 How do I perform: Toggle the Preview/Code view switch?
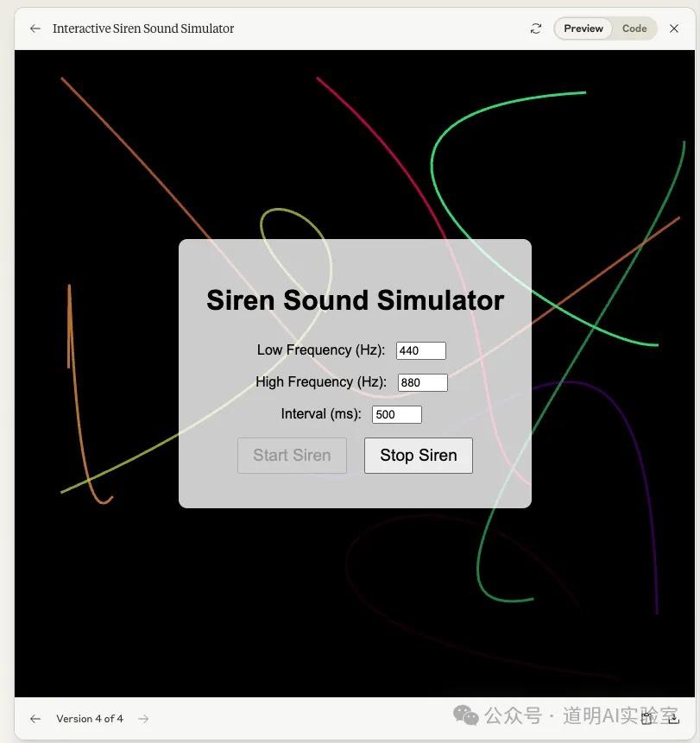(607, 27)
